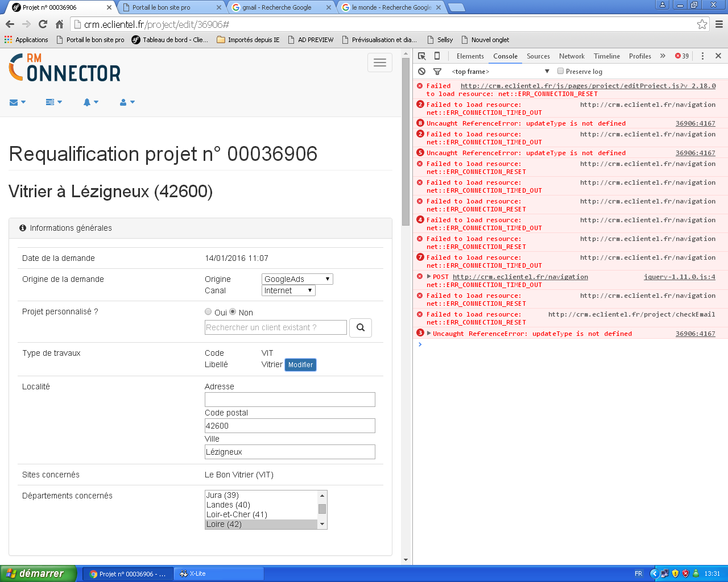Viewport: 728px width, 582px height.
Task: Open Chrome menu hamburger icon
Action: click(719, 24)
